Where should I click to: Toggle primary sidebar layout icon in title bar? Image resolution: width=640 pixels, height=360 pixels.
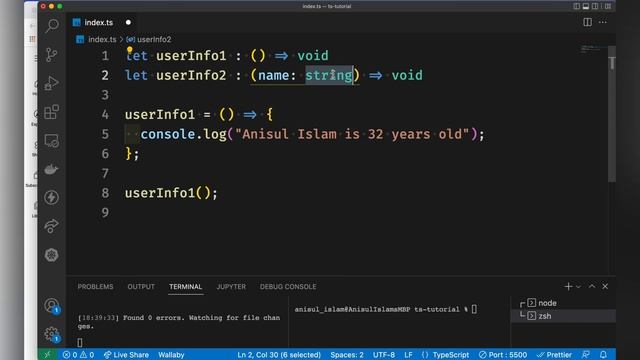pos(576,6)
